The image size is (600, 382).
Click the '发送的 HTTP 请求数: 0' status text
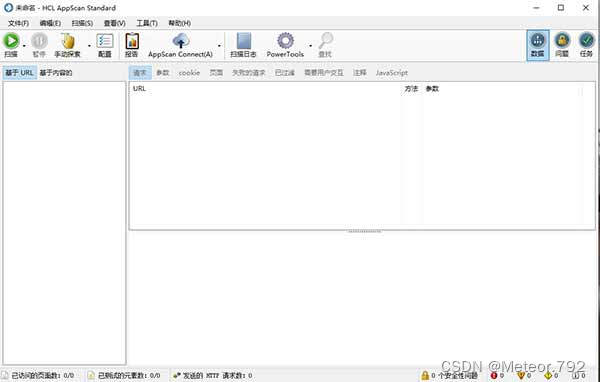coord(218,376)
